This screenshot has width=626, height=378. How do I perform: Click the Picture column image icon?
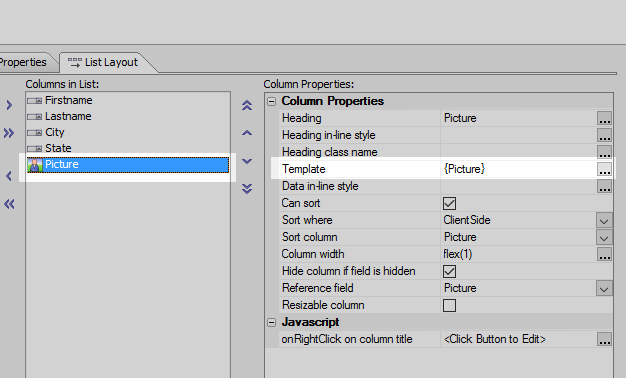point(35,165)
